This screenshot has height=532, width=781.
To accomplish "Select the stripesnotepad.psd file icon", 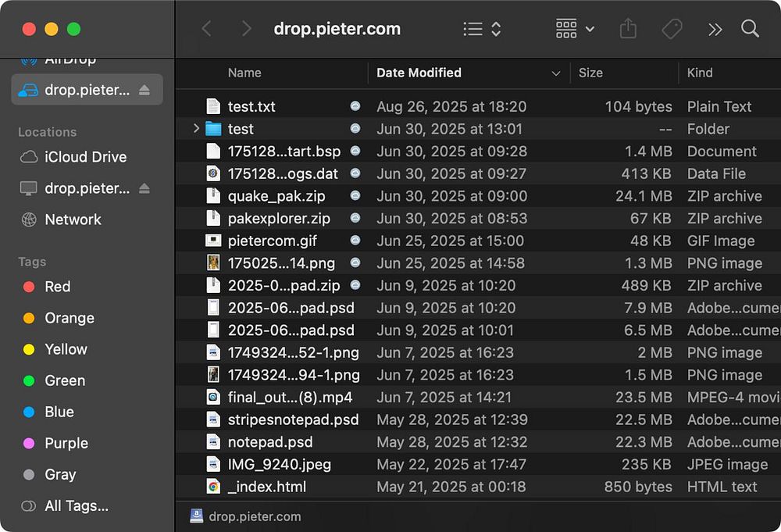I will pos(213,420).
